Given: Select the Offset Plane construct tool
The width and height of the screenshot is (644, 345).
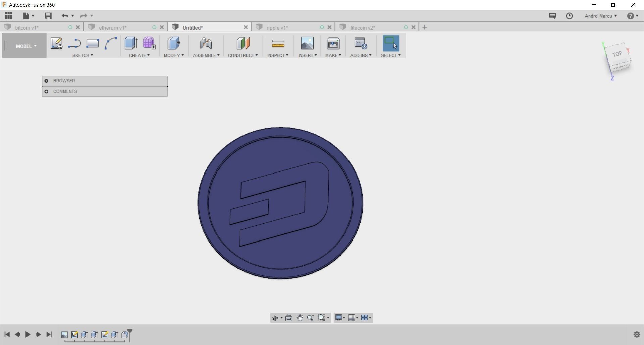Looking at the screenshot, I should [243, 43].
